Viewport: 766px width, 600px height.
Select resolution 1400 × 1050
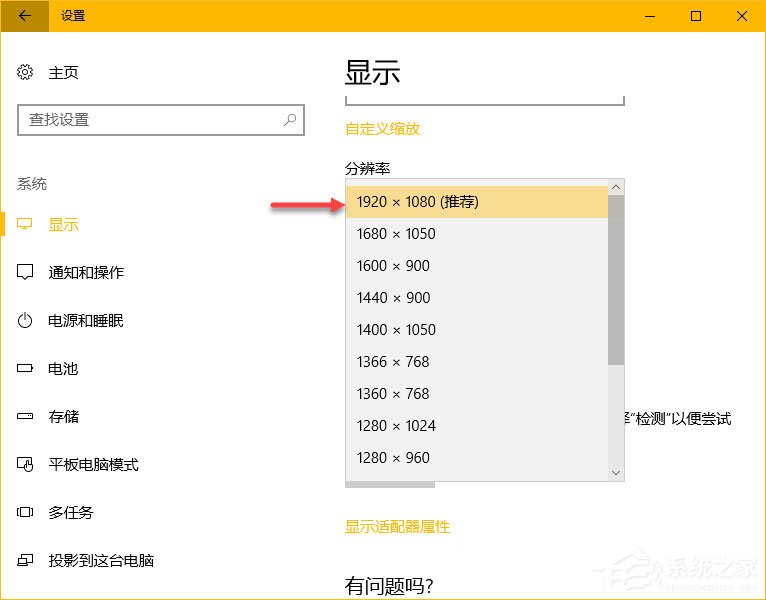click(477, 330)
